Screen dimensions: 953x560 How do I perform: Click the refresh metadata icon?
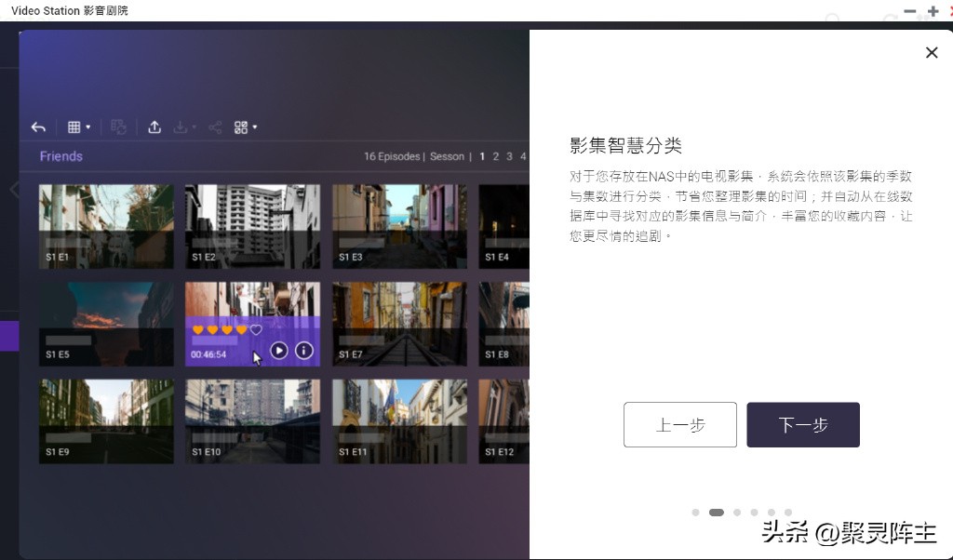[x=119, y=127]
